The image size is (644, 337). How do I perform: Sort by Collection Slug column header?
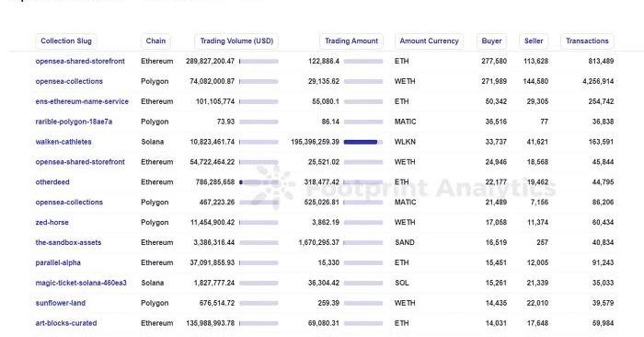(x=66, y=41)
